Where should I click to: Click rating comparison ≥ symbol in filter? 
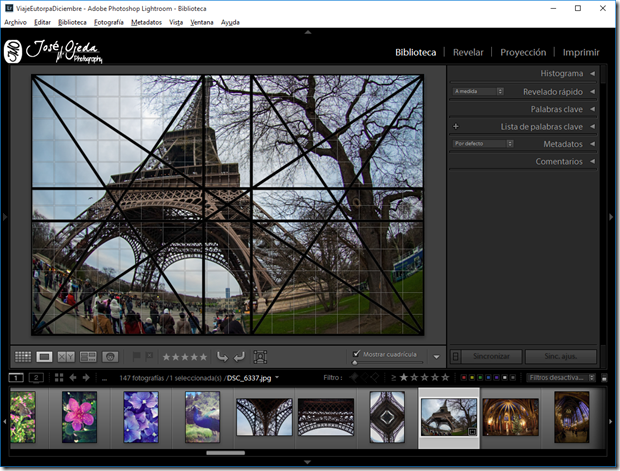point(393,378)
